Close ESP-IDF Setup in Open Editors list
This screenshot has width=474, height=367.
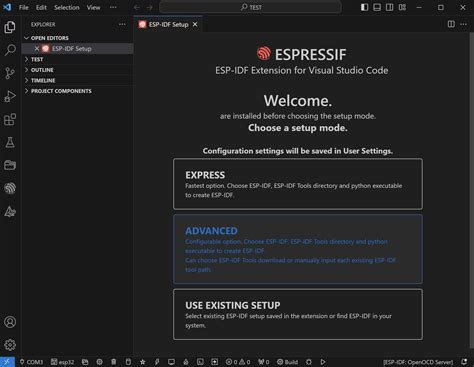pyautogui.click(x=37, y=49)
